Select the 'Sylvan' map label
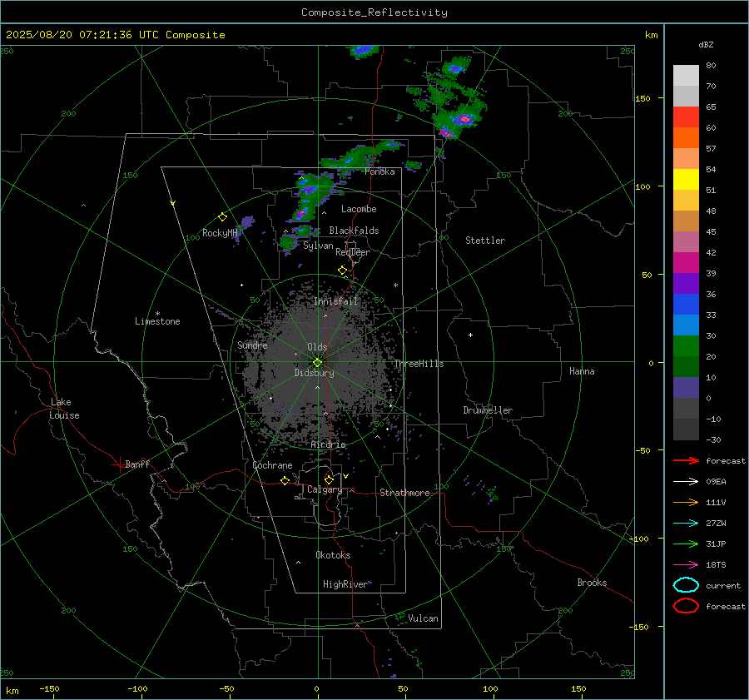The width and height of the screenshot is (749, 700). coord(318,246)
